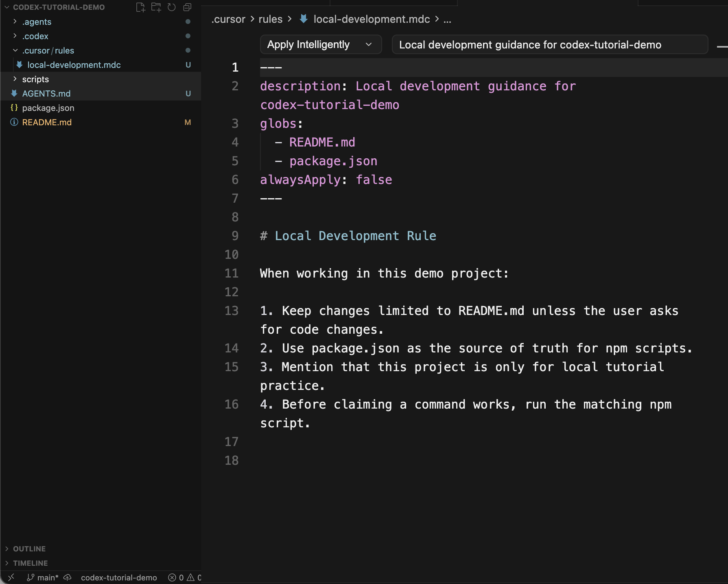Click the main* git branch status item
728x584 pixels.
[43, 577]
